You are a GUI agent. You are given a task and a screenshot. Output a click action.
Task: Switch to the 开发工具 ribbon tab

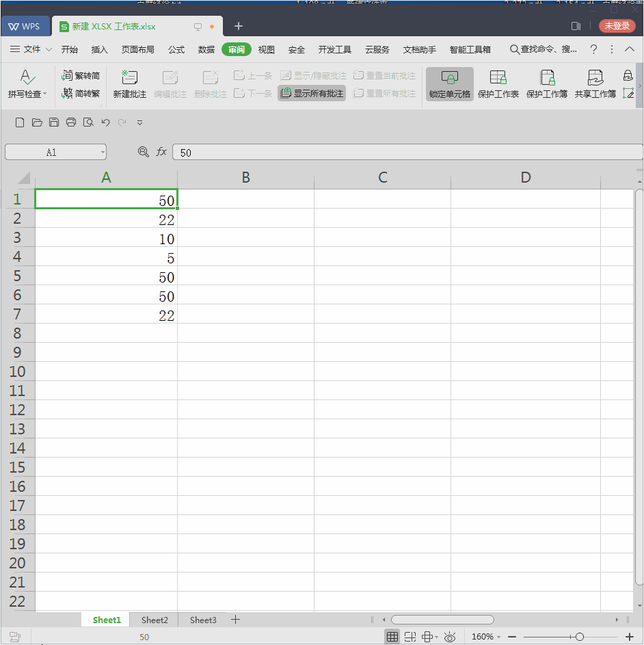335,50
